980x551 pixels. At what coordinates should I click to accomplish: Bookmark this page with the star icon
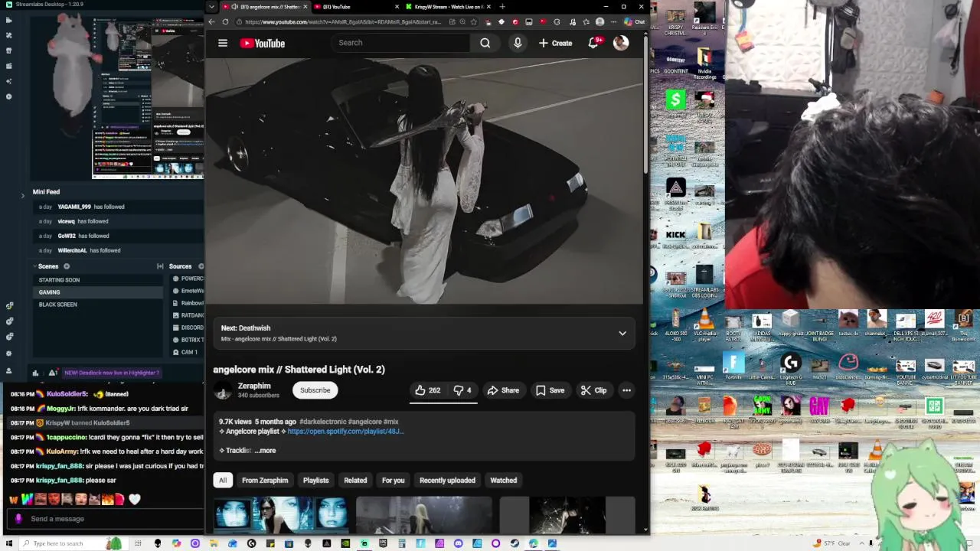pyautogui.click(x=475, y=21)
